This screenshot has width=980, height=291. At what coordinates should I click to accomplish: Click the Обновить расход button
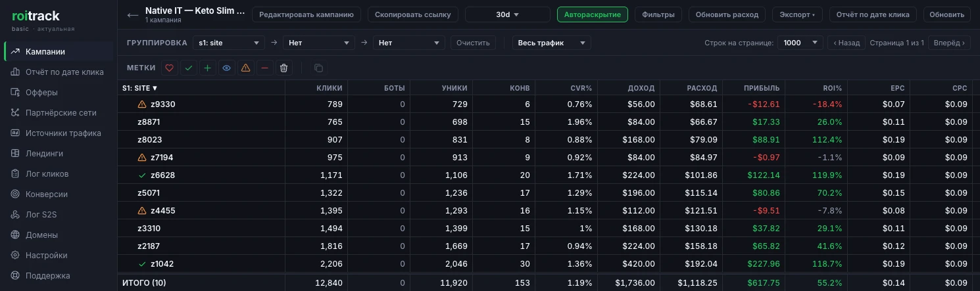point(727,14)
